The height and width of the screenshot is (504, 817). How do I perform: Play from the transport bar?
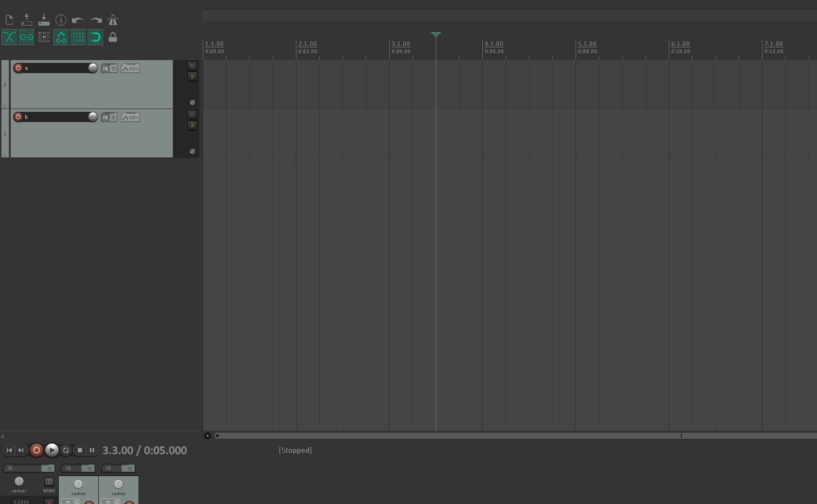coord(52,450)
